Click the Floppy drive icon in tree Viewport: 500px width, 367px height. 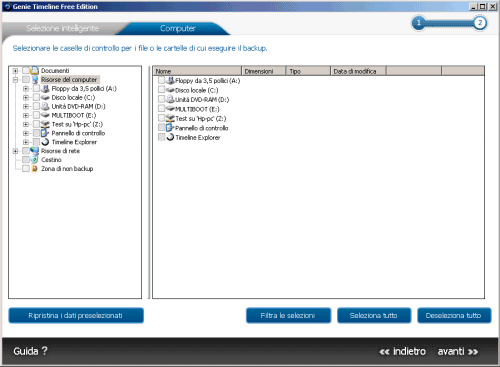coord(45,89)
